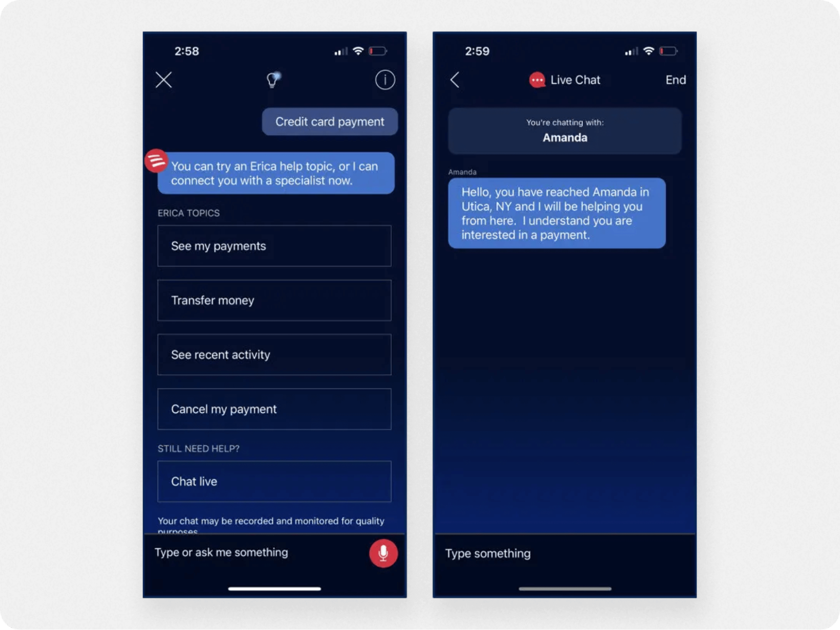Tap the close (X) icon in Erica
This screenshot has height=630, width=840.
coord(163,79)
